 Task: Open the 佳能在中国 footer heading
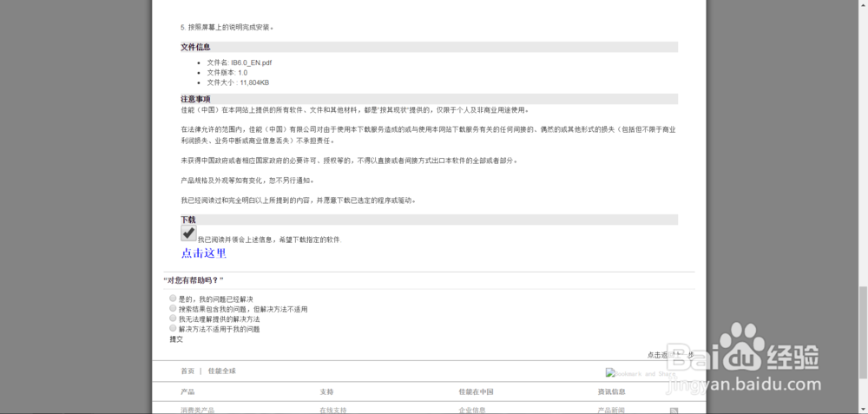[476, 391]
